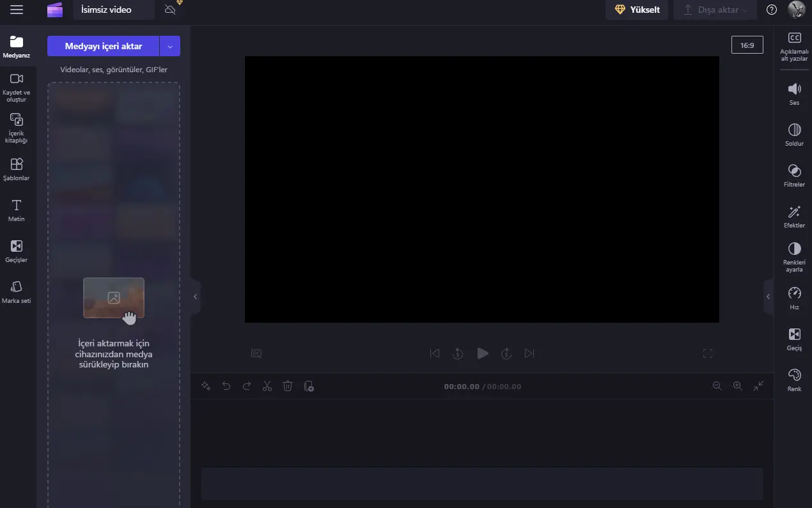Click the AI sparkle tool icon
812x508 pixels.
206,386
